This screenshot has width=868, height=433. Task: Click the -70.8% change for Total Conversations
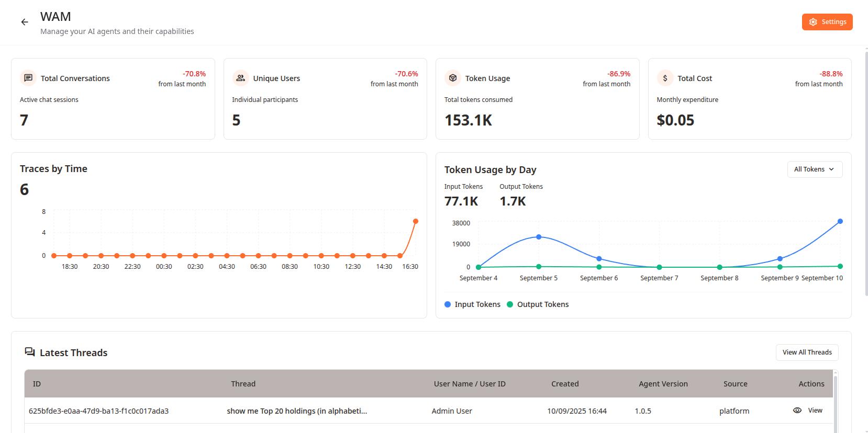[194, 74]
